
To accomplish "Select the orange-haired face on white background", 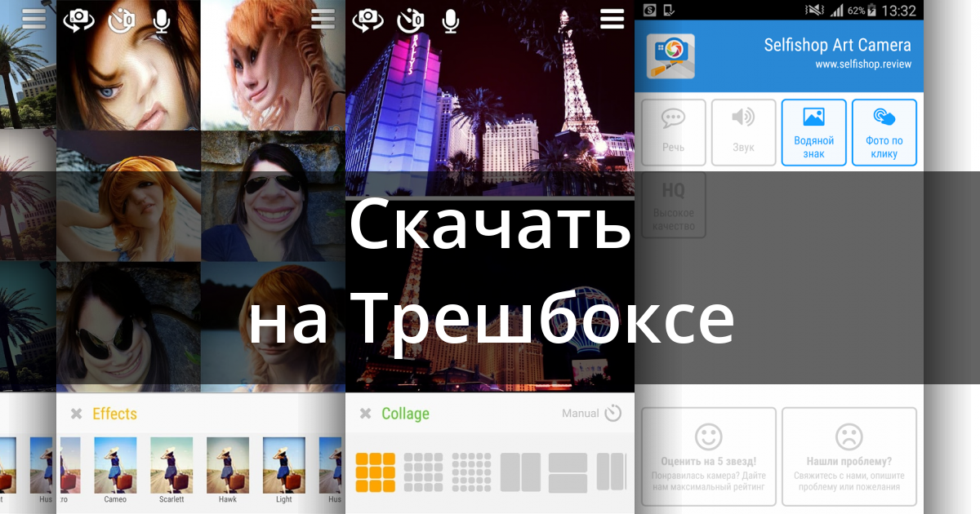I will [273, 65].
